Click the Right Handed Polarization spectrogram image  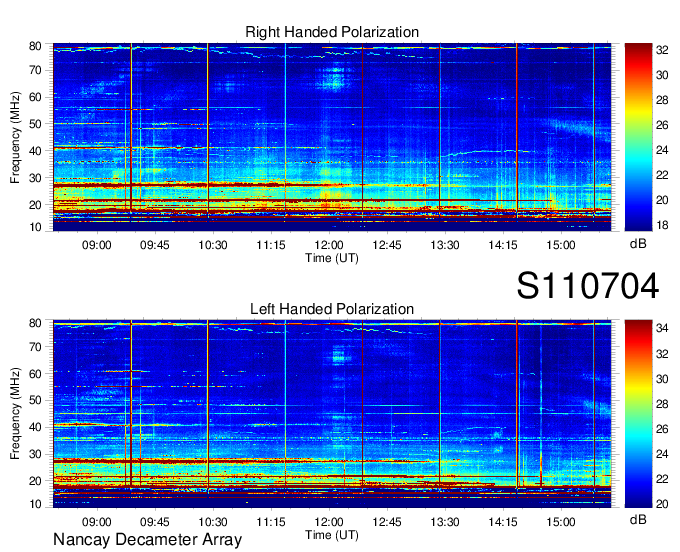click(x=332, y=137)
